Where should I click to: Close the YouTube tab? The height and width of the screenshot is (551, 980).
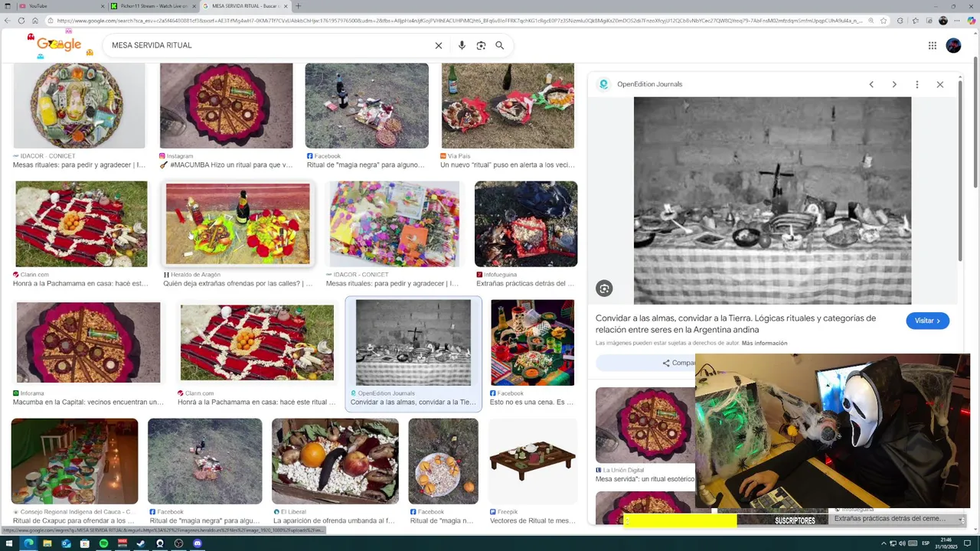pos(102,6)
